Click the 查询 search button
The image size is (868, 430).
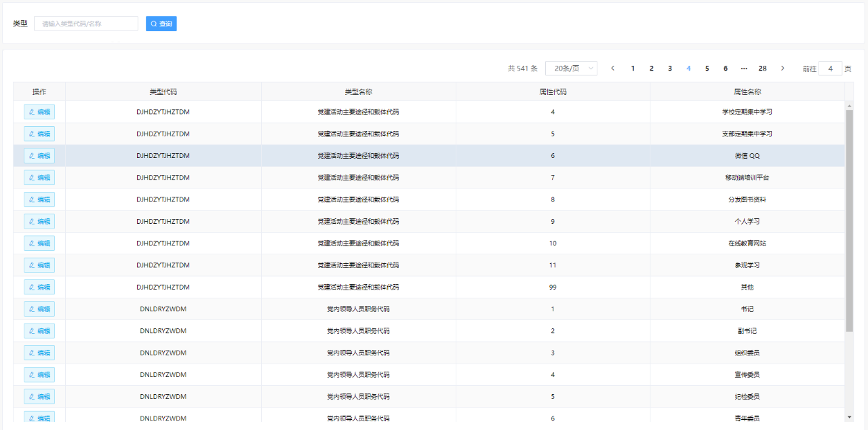[x=161, y=24]
